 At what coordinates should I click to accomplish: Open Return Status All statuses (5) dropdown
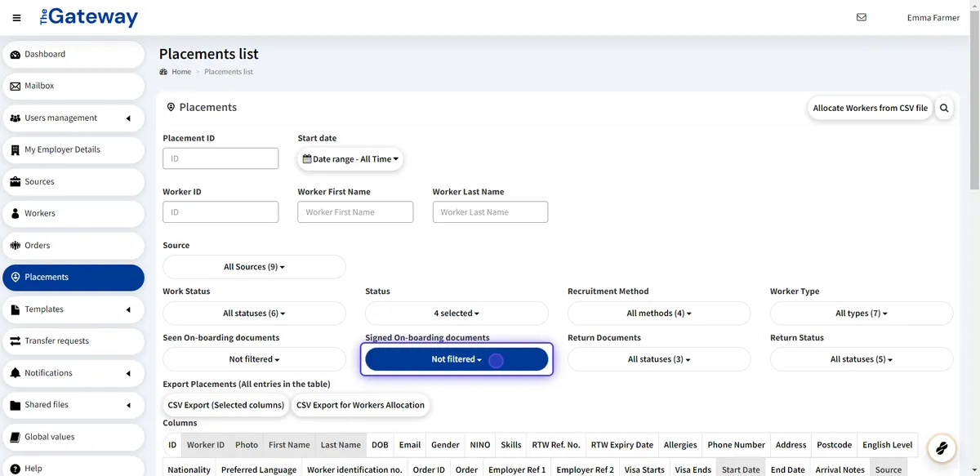[x=862, y=359]
